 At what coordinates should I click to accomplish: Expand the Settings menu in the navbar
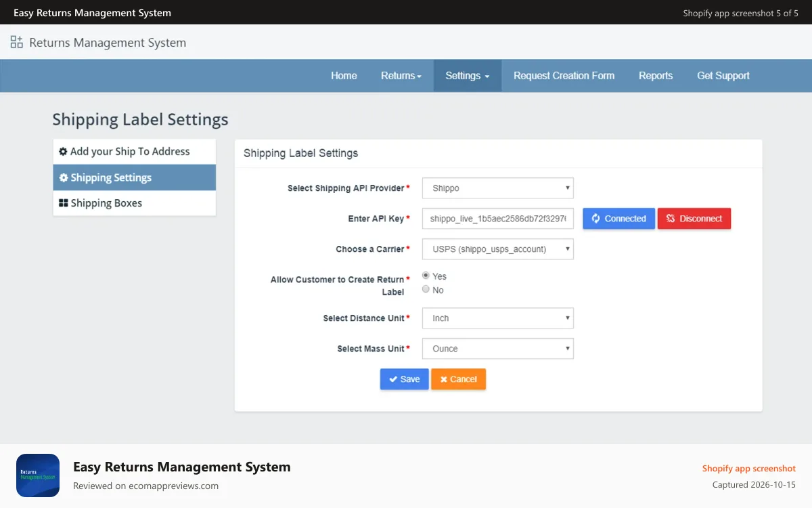point(468,76)
